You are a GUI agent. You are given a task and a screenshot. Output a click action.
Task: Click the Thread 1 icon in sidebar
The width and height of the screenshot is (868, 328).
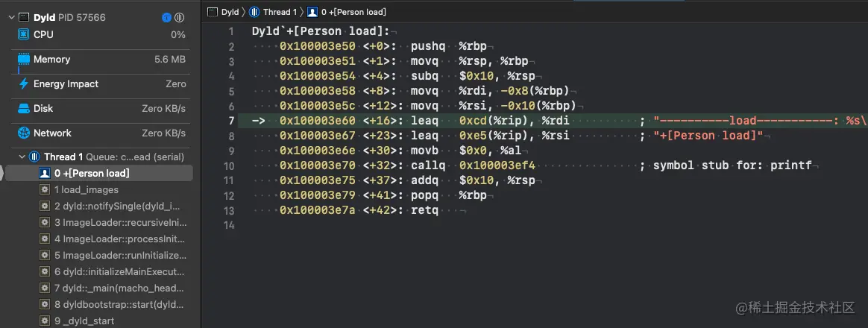click(34, 157)
